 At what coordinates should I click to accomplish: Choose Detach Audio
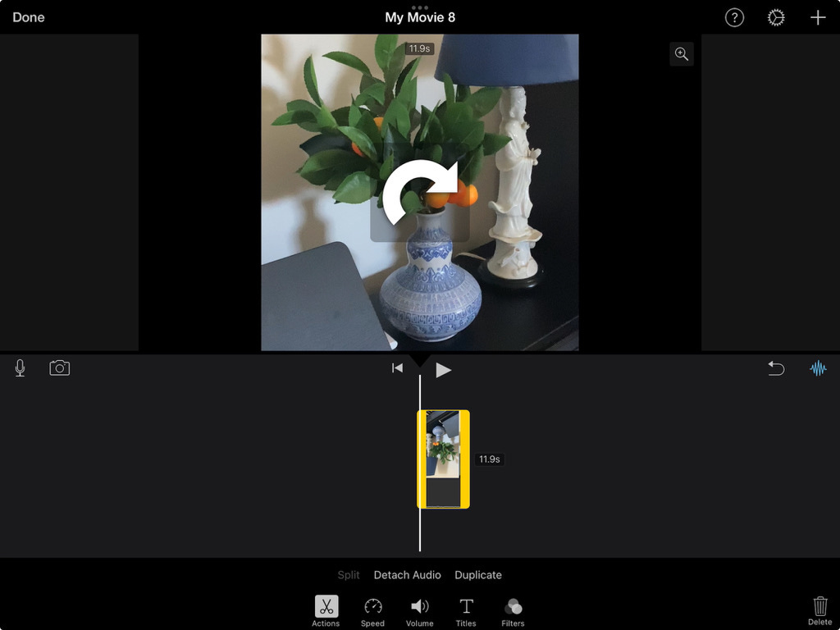tap(407, 575)
